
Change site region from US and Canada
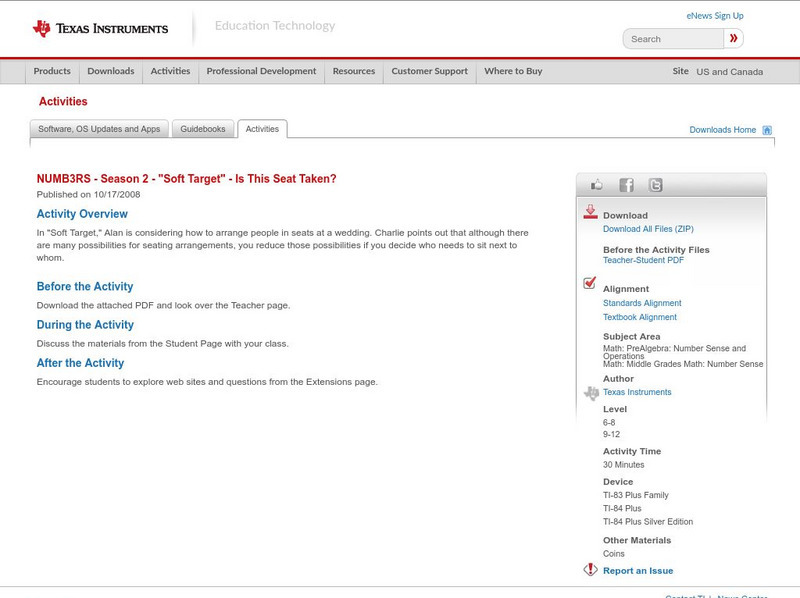point(729,72)
